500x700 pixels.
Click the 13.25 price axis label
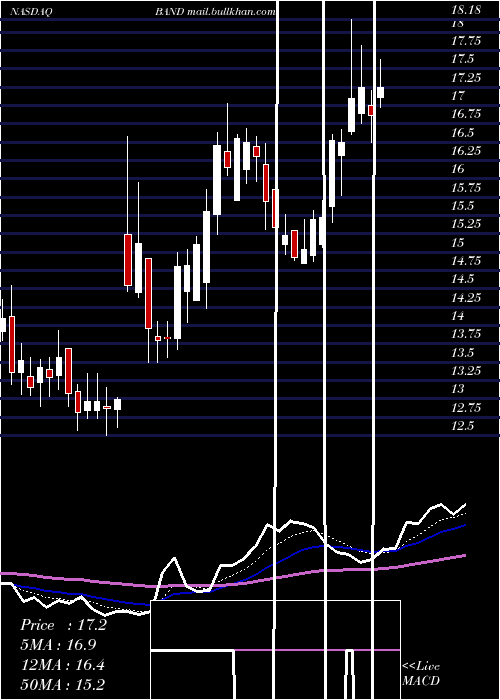(x=466, y=371)
